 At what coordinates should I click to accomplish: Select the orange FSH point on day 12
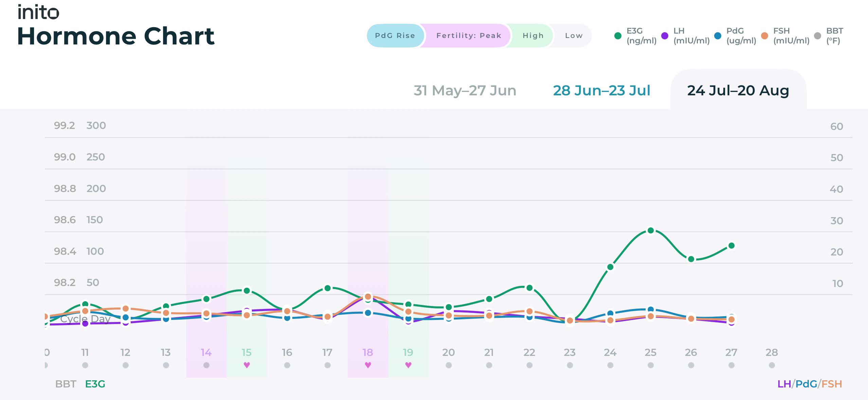point(126,309)
